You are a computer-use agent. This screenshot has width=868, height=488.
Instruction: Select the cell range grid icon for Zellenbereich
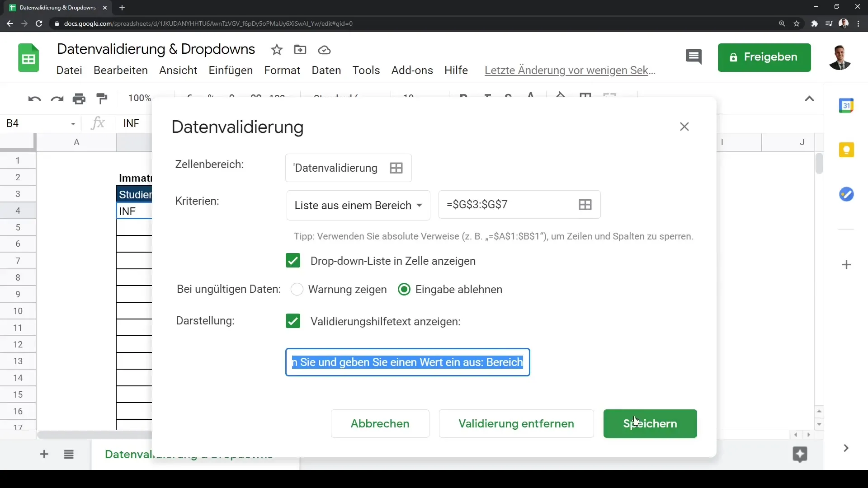[x=396, y=168]
